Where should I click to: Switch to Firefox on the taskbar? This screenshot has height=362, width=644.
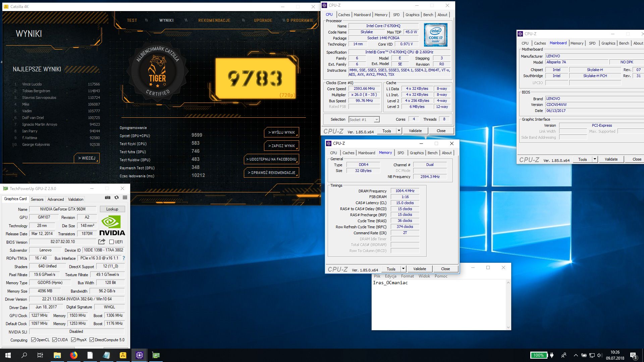(73, 355)
